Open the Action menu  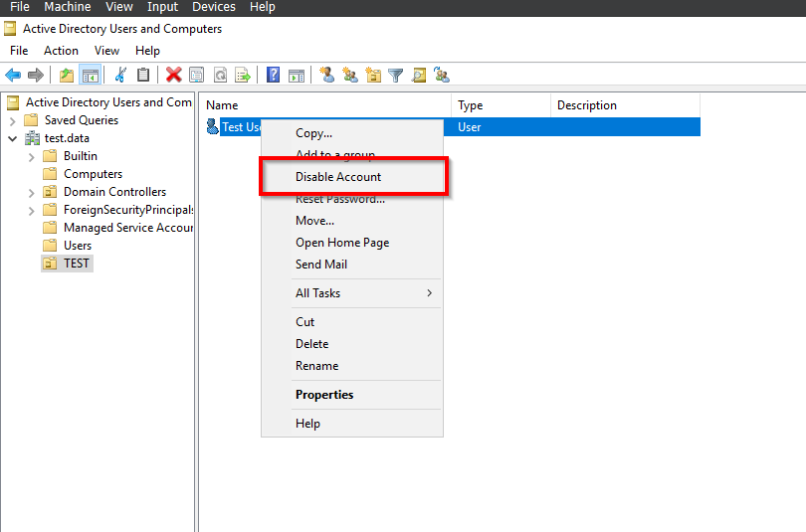click(x=61, y=51)
